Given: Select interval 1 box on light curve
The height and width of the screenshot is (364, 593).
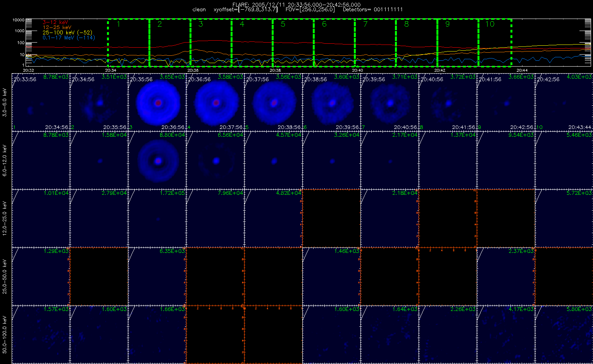Looking at the screenshot, I should [x=129, y=42].
